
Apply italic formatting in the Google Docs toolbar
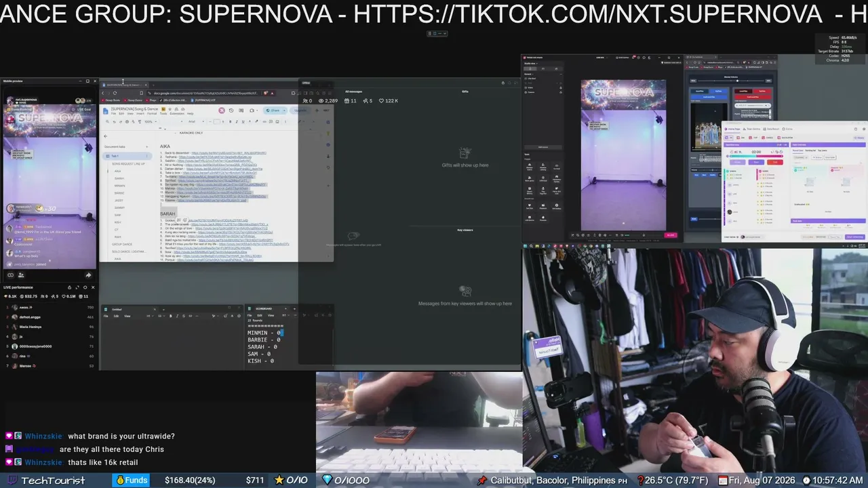pos(236,122)
